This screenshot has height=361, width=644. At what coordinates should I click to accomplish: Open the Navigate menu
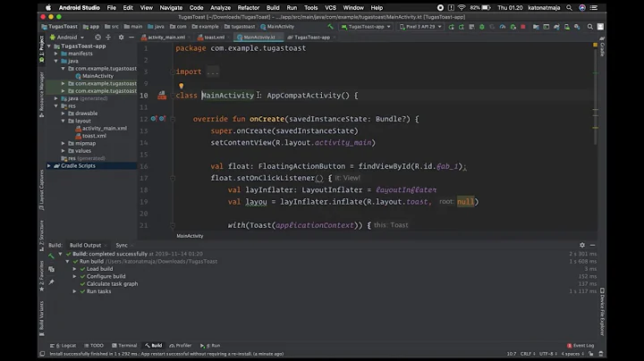pyautogui.click(x=171, y=7)
